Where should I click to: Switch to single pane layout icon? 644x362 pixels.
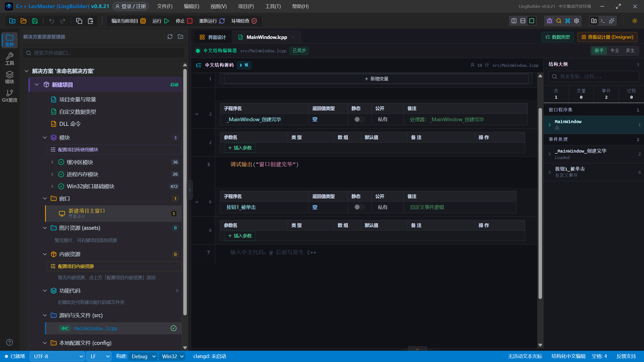532,21
